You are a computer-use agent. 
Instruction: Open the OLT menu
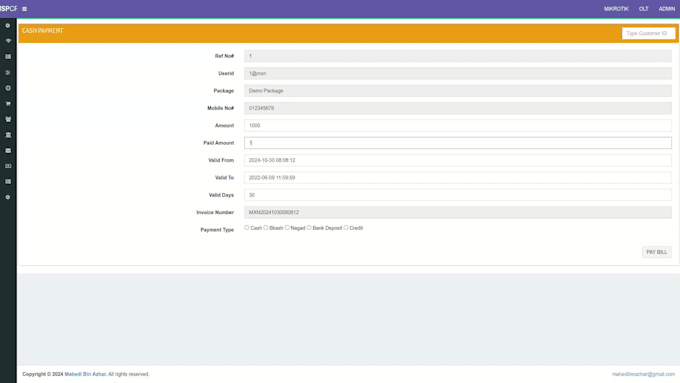pyautogui.click(x=643, y=9)
